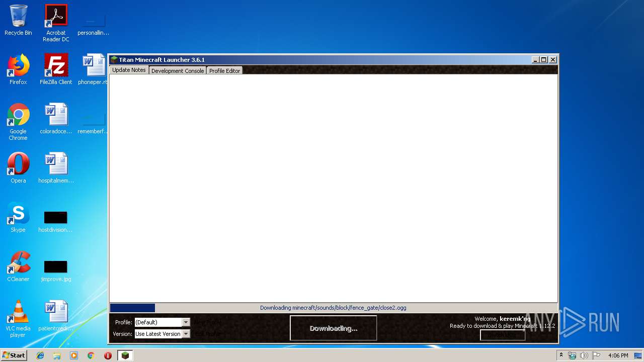The height and width of the screenshot is (362, 644).
Task: Open Windows Media Player taskbar icon
Action: pyautogui.click(x=74, y=355)
